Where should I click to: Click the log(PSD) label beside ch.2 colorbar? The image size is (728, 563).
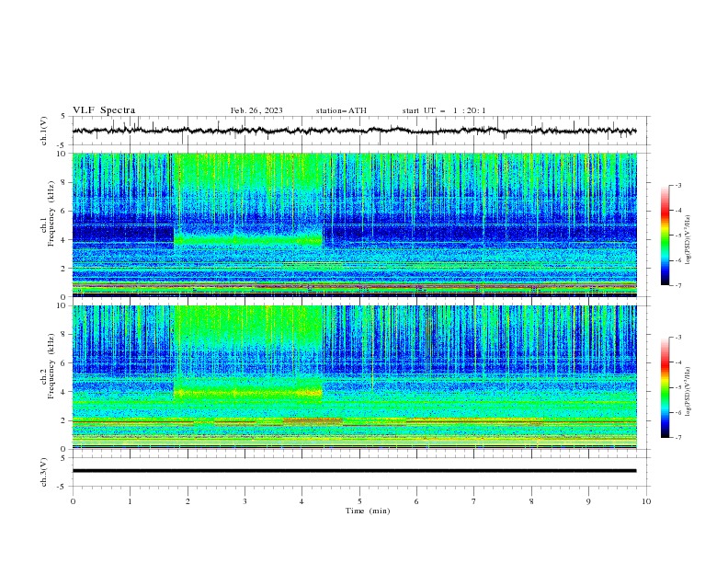(x=688, y=392)
